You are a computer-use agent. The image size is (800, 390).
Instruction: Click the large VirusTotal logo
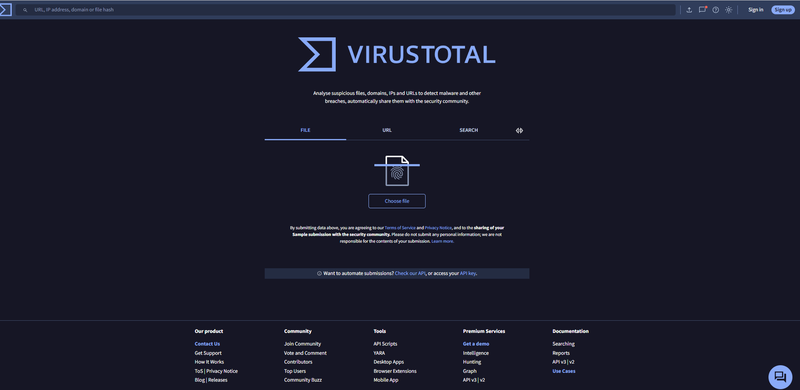pos(397,54)
